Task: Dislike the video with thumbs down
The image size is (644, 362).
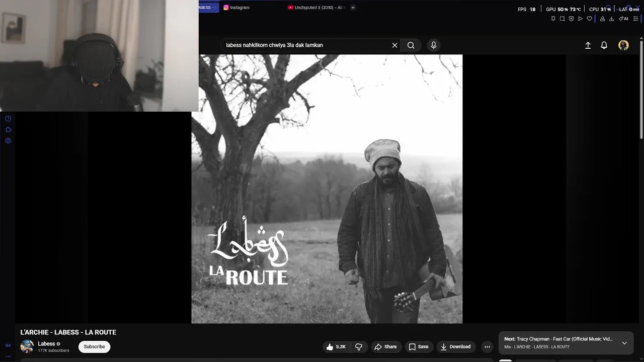Action: (x=359, y=347)
